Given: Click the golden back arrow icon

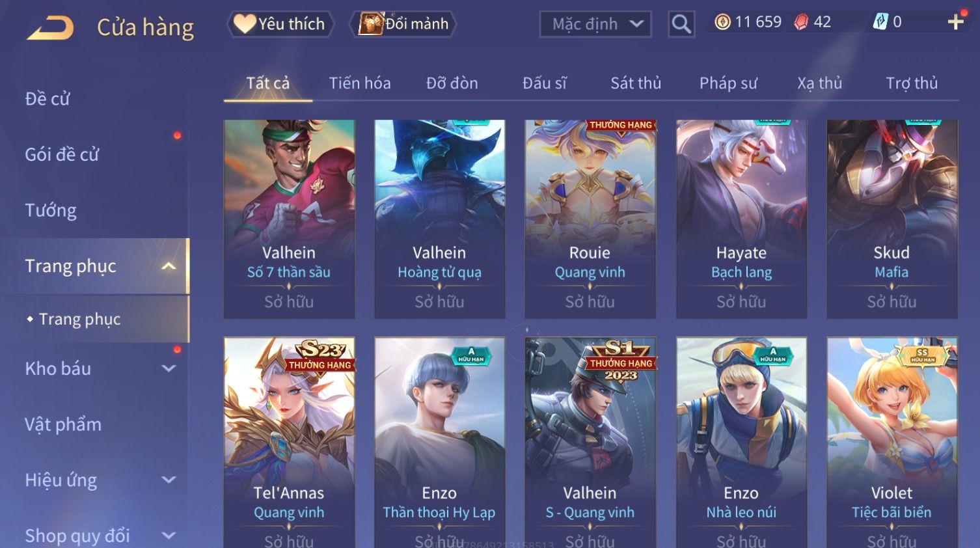Looking at the screenshot, I should 50,27.
